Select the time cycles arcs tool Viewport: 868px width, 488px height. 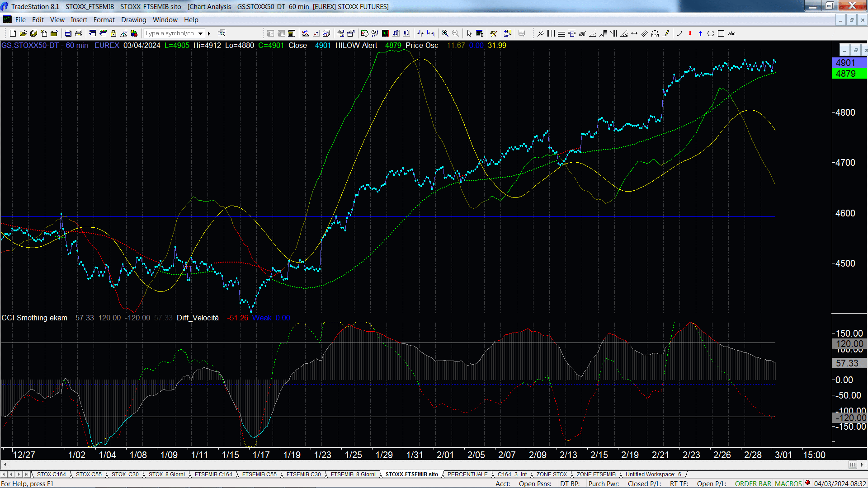point(655,33)
